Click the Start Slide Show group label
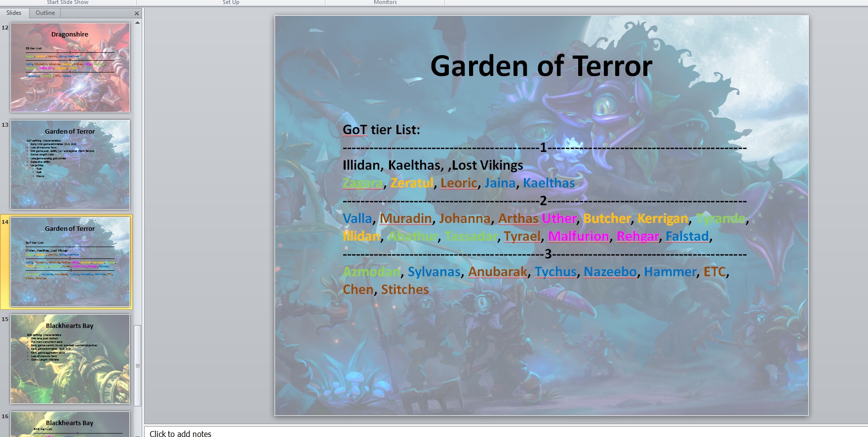Image resolution: width=868 pixels, height=437 pixels. tap(68, 2)
